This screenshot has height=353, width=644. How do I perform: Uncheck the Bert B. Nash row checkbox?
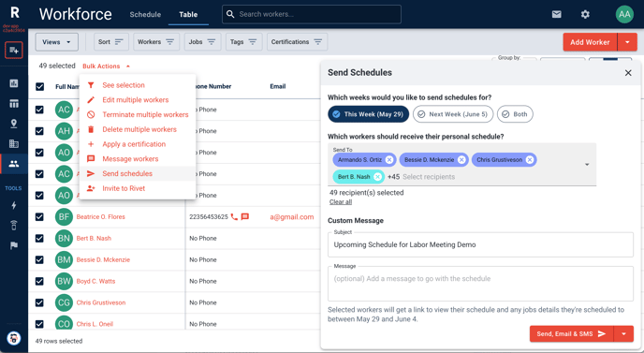tap(39, 239)
